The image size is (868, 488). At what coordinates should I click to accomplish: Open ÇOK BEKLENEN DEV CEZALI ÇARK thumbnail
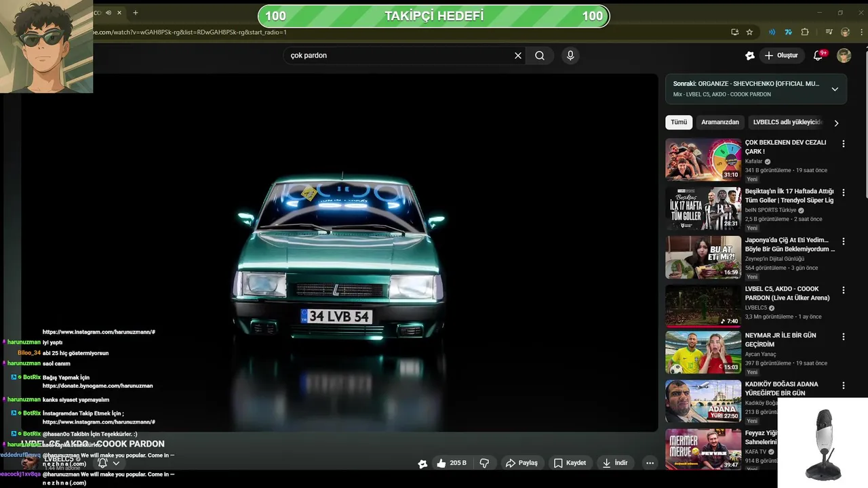703,160
